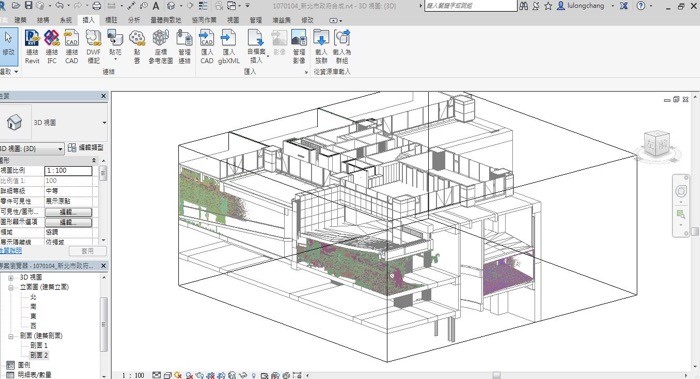The width and height of the screenshot is (700, 379).
Task: Open the 性質說明 help link
Action: tap(10, 251)
